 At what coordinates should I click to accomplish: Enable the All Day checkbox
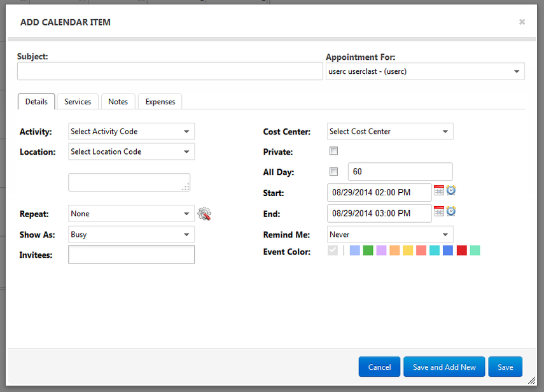(333, 171)
